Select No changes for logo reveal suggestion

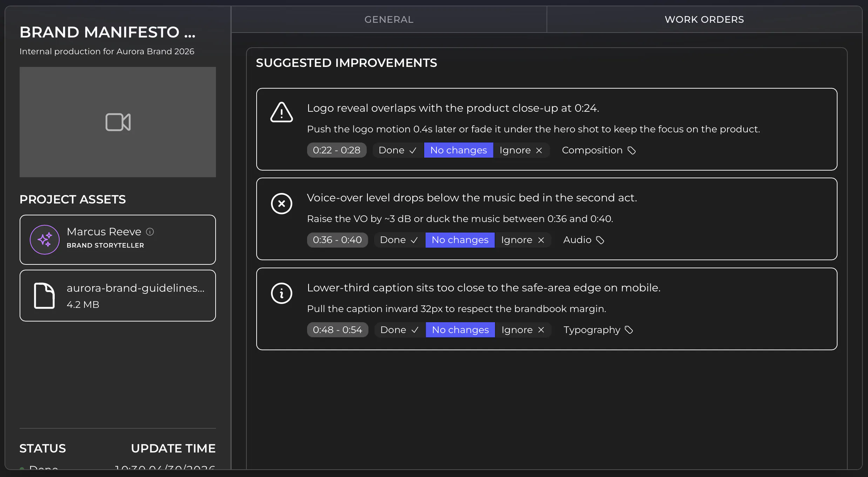tap(459, 150)
